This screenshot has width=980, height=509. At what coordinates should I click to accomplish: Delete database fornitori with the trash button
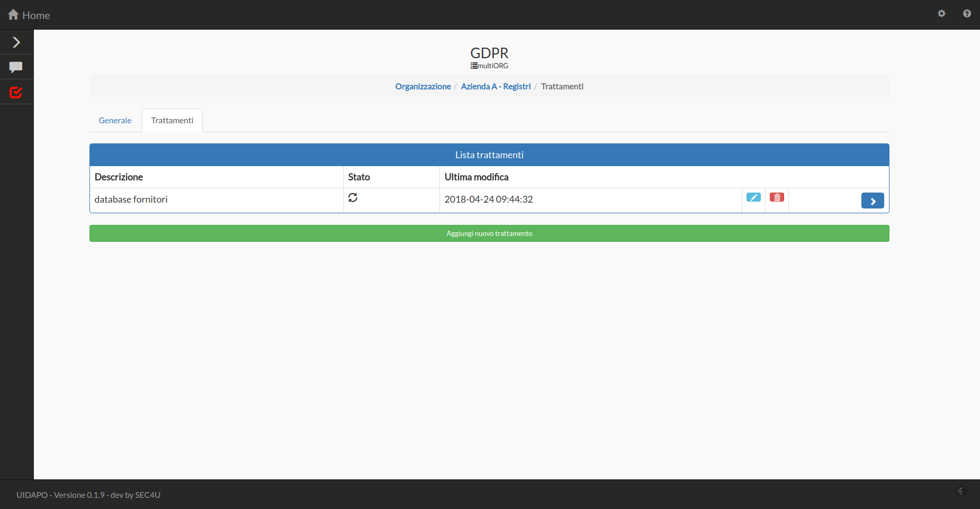(777, 197)
